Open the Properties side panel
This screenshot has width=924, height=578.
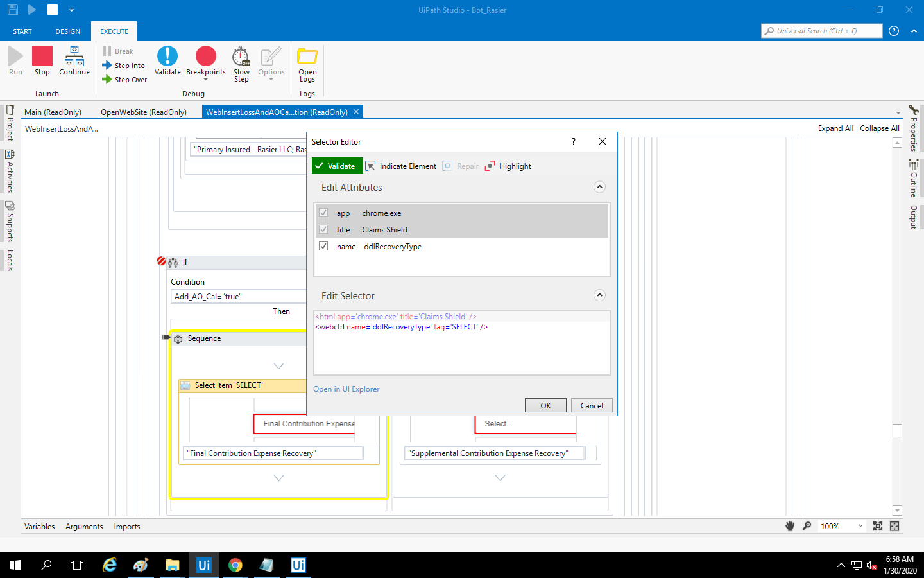(x=914, y=128)
